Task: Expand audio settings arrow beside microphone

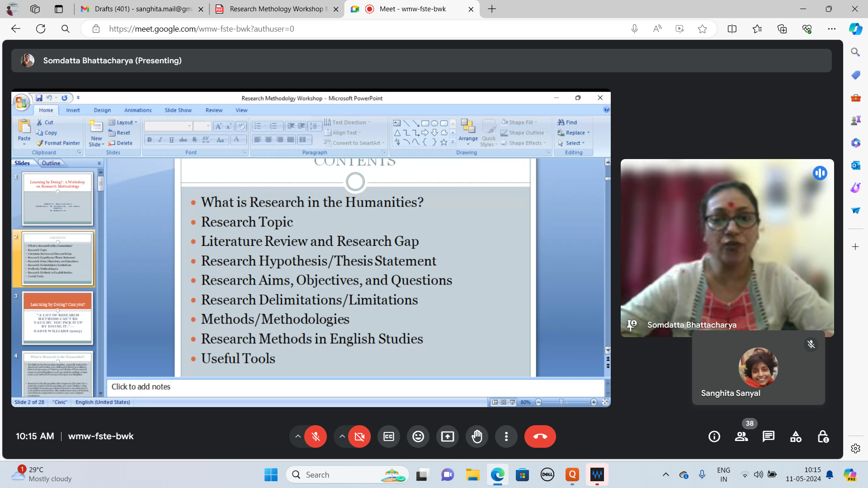Action: pos(297,436)
